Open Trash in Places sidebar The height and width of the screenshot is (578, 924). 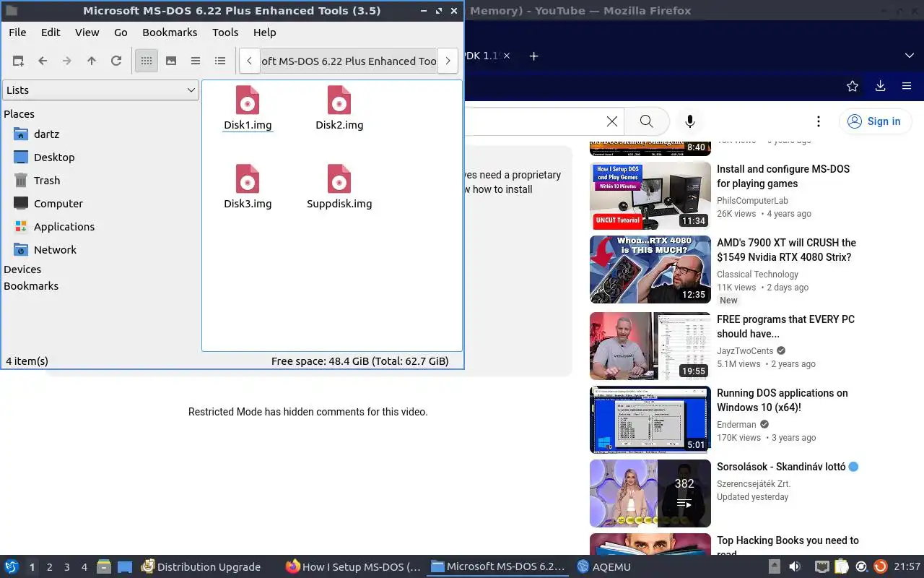pyautogui.click(x=47, y=181)
